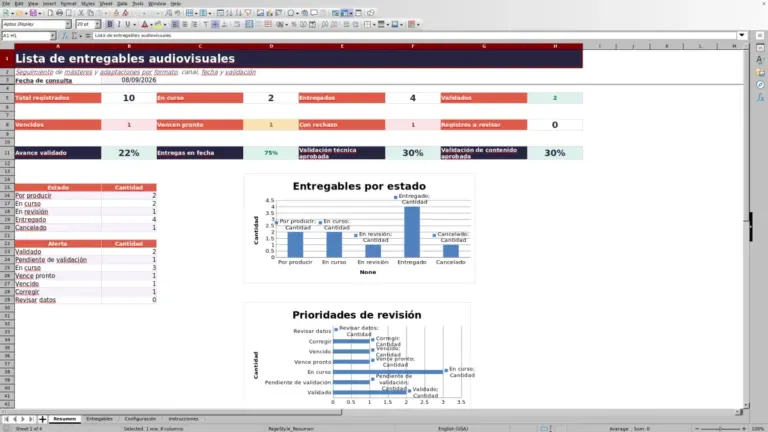Click the Sort descending icon
Image resolution: width=768 pixels, height=432 pixels.
[x=238, y=13]
